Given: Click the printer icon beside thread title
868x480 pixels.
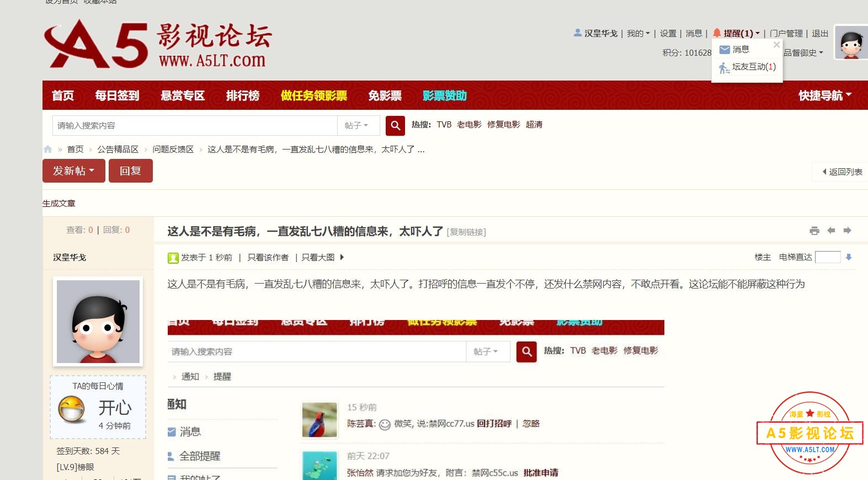Looking at the screenshot, I should coord(814,231).
